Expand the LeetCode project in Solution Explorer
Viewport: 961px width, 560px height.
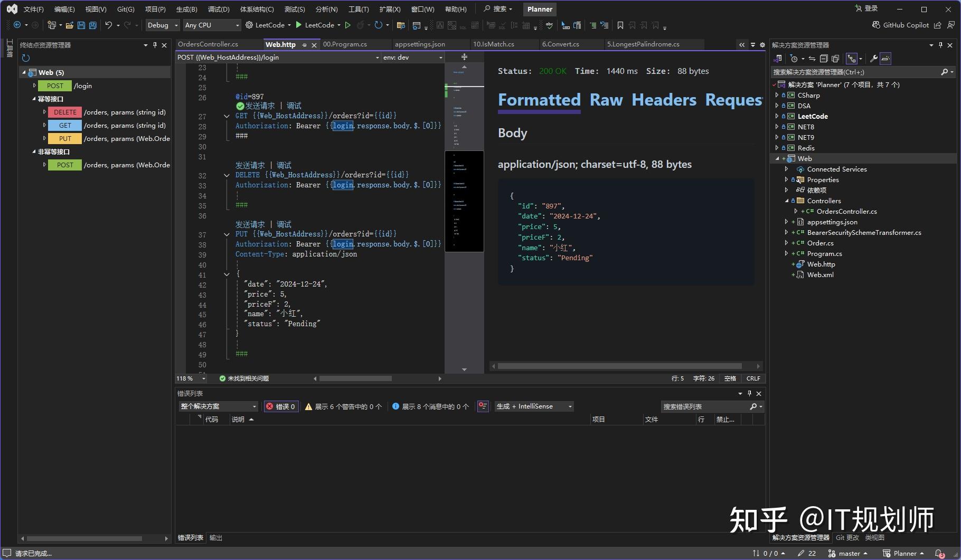click(777, 116)
